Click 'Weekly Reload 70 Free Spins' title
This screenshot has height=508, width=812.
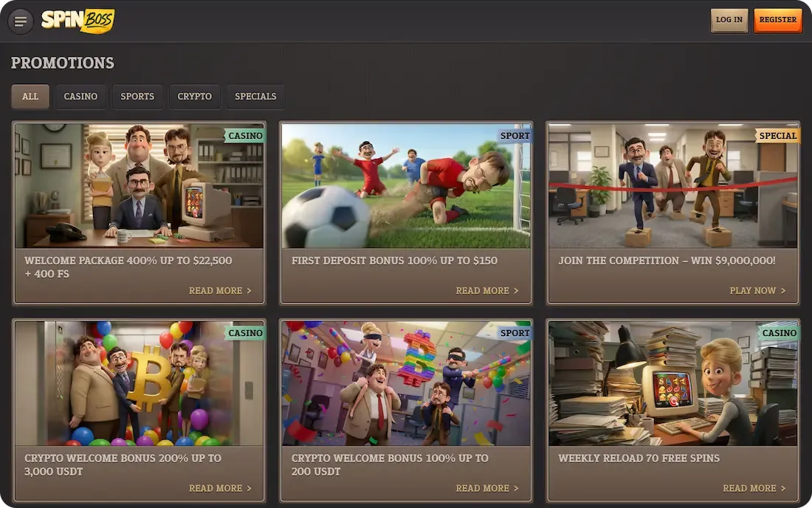(639, 459)
